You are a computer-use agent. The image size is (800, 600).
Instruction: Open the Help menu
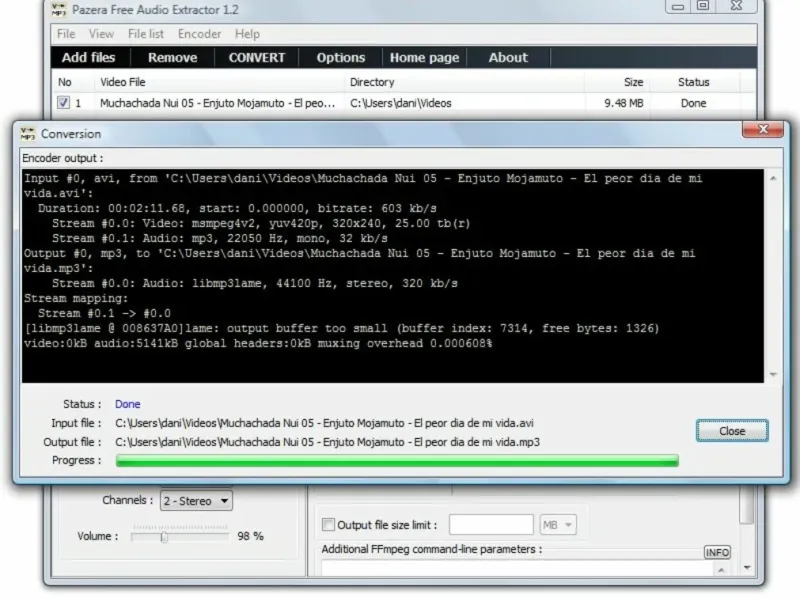pyautogui.click(x=247, y=34)
